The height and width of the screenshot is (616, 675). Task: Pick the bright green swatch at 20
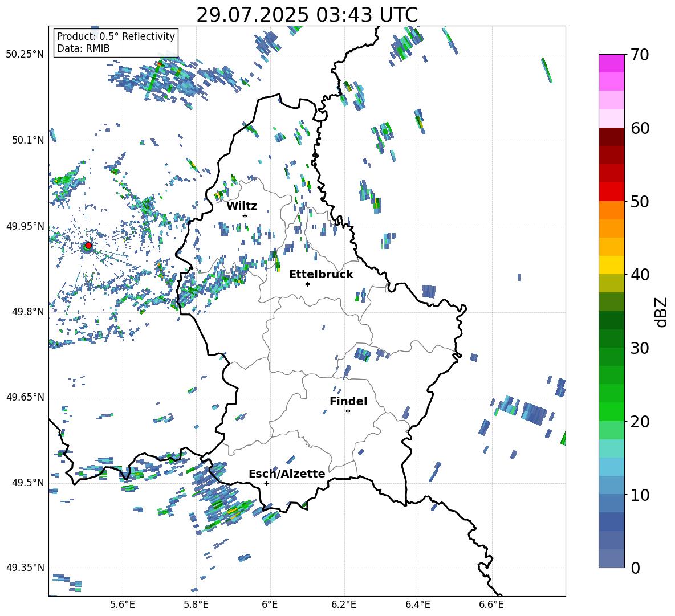click(612, 411)
